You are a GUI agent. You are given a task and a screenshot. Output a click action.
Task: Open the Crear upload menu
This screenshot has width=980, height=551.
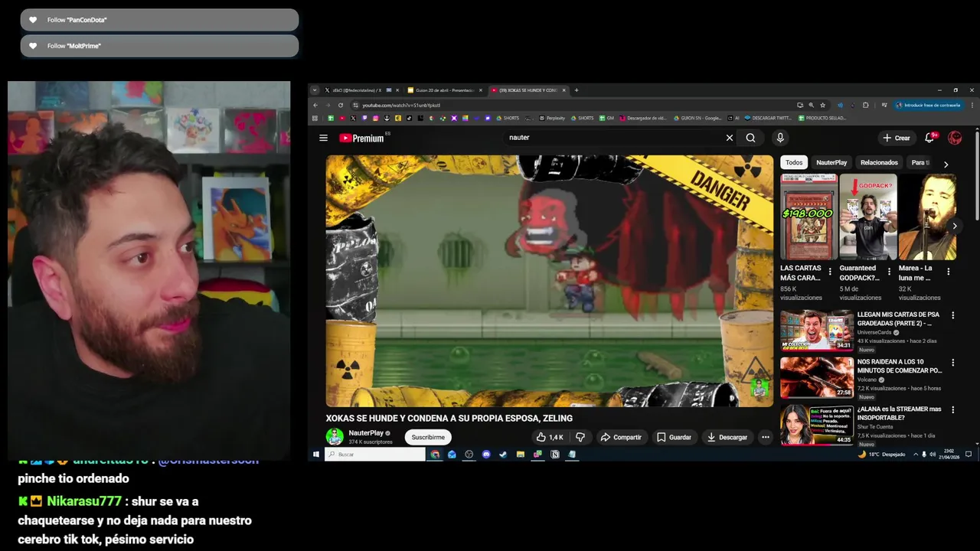tap(896, 138)
